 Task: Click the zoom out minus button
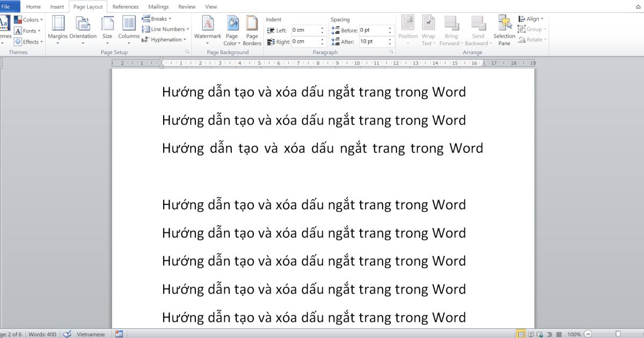pyautogui.click(x=588, y=334)
